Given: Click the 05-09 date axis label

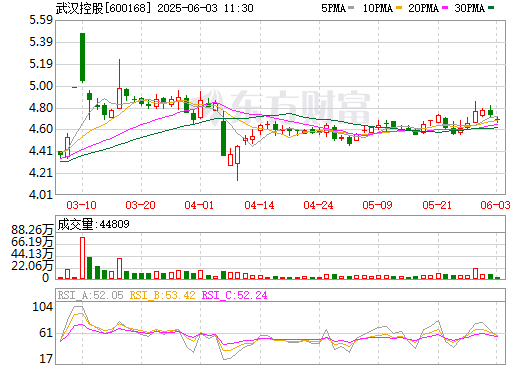Looking at the screenshot, I should tap(377, 205).
